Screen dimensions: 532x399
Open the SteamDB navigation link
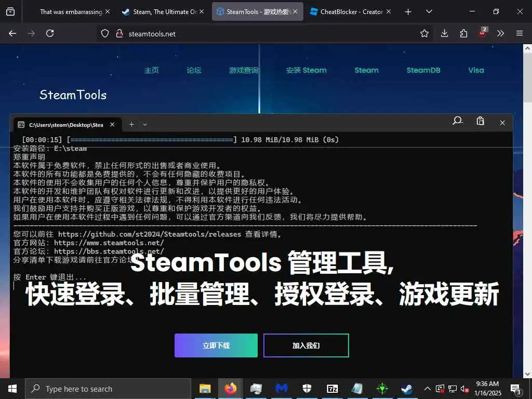(423, 70)
